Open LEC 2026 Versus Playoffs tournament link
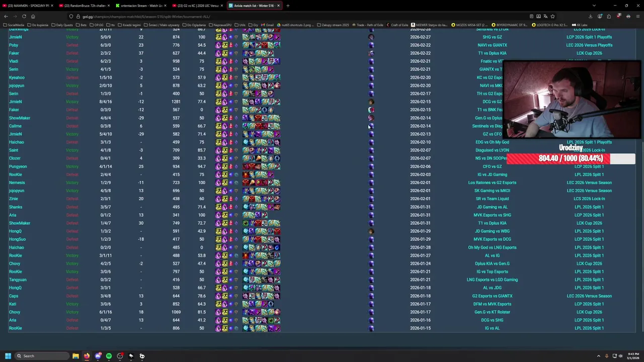The width and height of the screenshot is (644, 362). [x=589, y=45]
